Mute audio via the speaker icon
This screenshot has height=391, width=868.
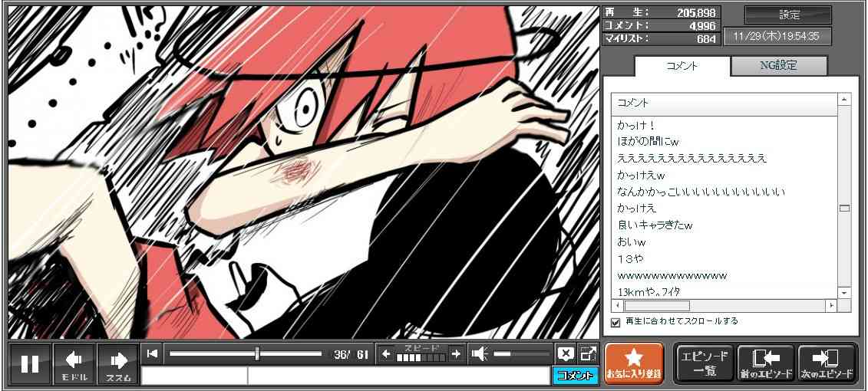tap(480, 353)
